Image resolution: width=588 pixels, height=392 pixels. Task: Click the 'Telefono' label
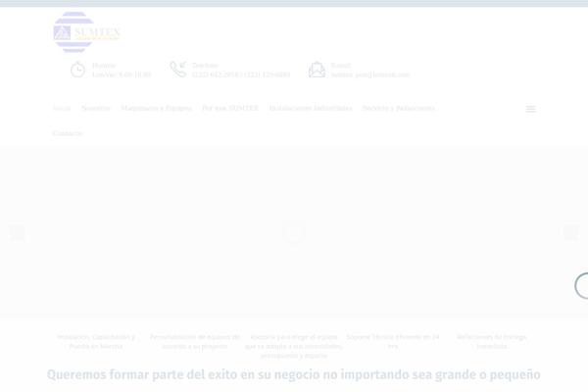click(x=205, y=66)
